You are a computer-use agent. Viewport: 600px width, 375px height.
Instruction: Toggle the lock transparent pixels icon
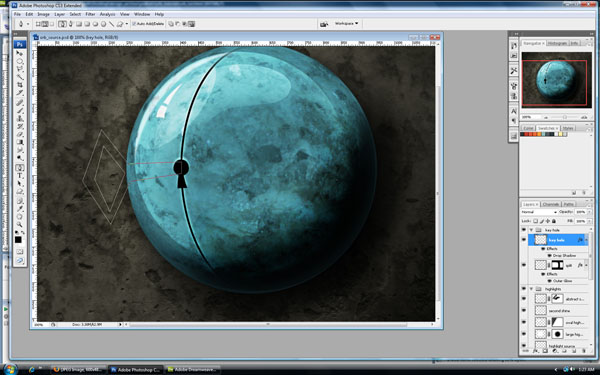pyautogui.click(x=536, y=221)
